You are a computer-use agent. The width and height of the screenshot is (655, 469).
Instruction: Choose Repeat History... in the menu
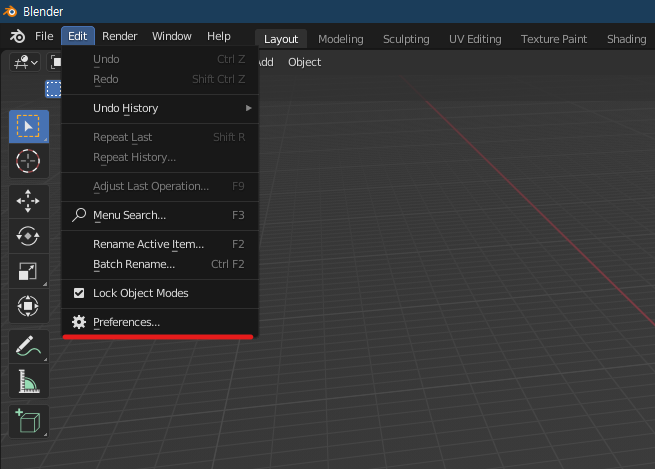click(160, 157)
